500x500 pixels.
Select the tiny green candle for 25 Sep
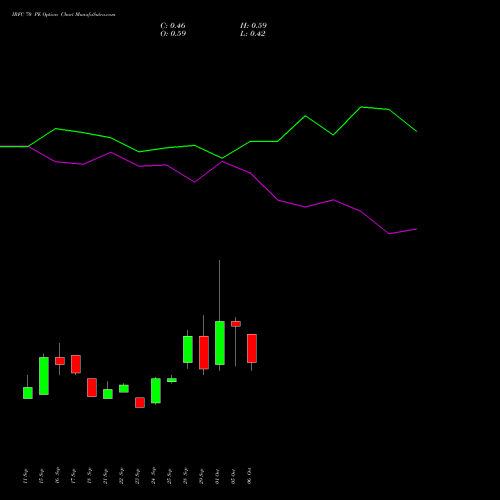[x=172, y=380]
